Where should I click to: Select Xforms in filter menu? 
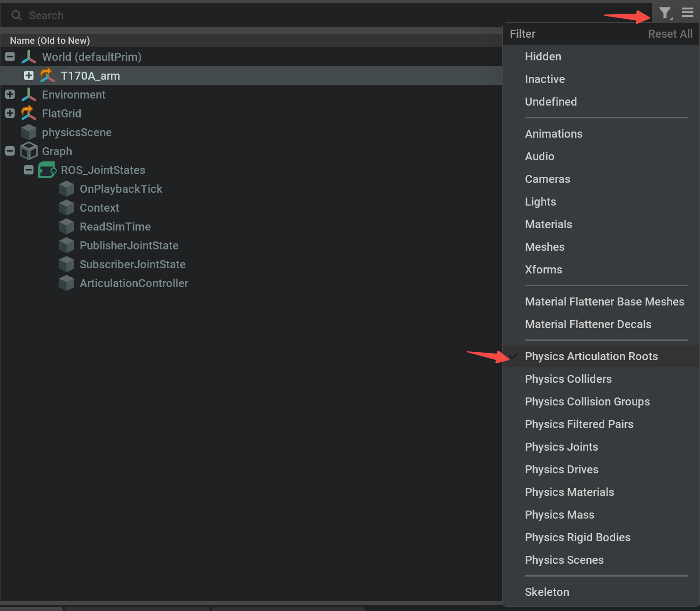600,270
